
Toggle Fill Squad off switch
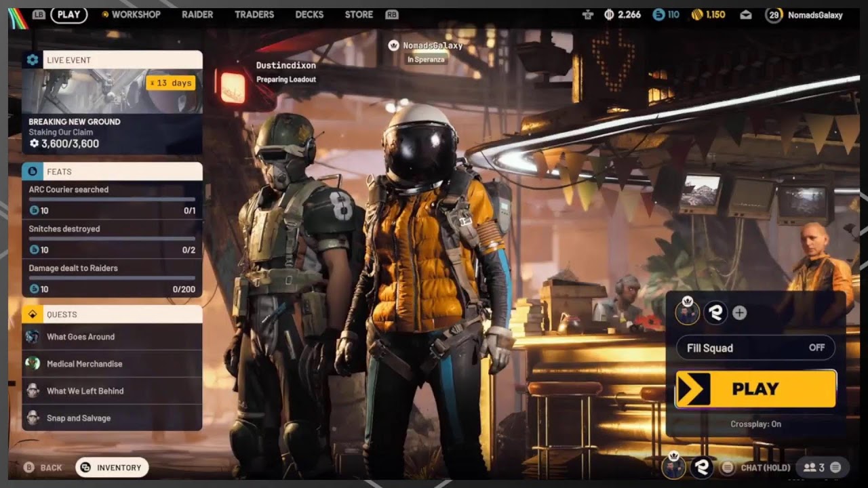coord(755,348)
